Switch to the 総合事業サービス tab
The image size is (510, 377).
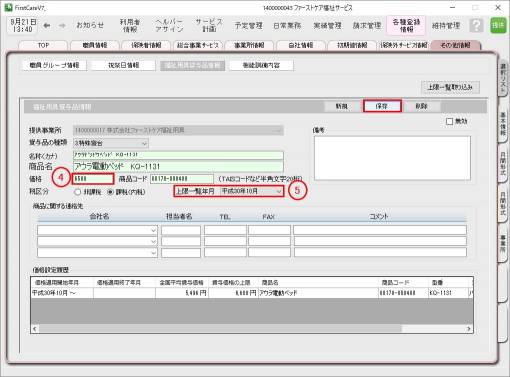pos(198,45)
